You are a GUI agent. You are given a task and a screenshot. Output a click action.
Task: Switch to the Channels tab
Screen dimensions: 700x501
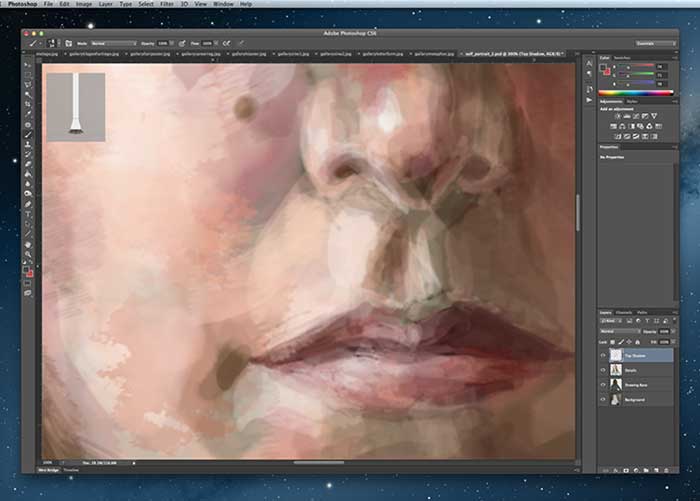624,313
